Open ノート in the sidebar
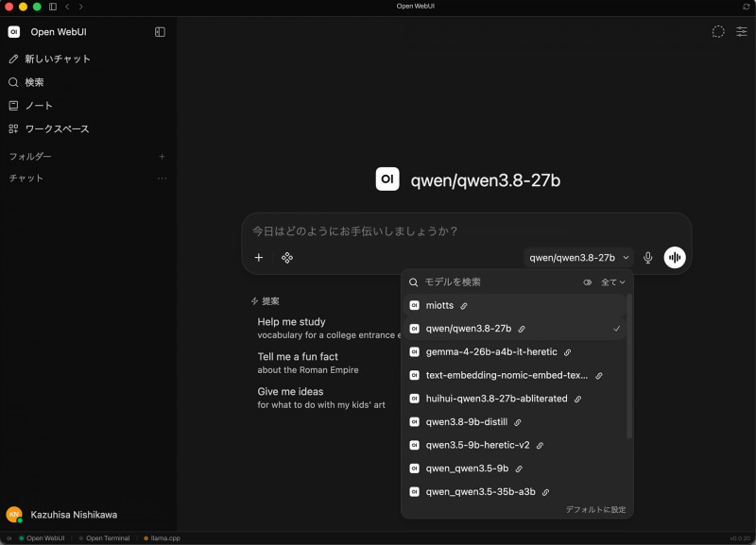756x545 pixels. pyautogui.click(x=31, y=106)
